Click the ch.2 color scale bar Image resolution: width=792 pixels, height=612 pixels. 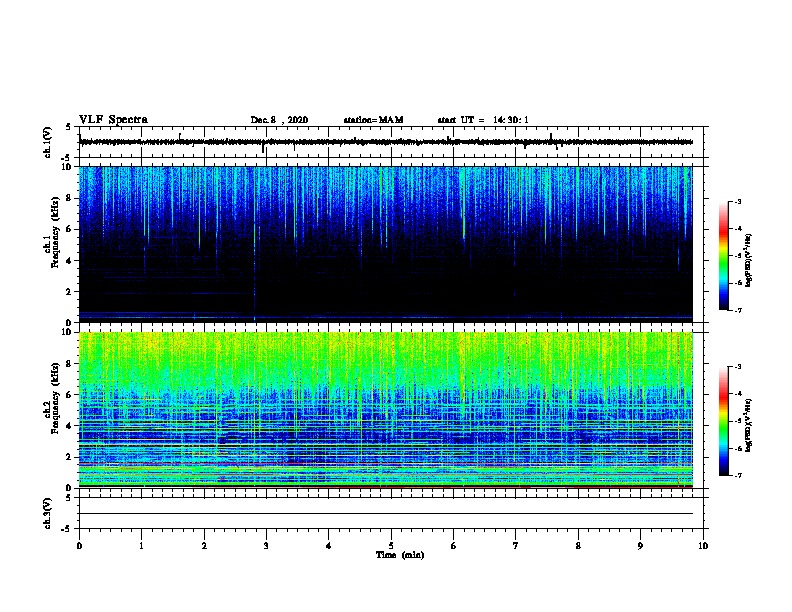pyautogui.click(x=724, y=421)
